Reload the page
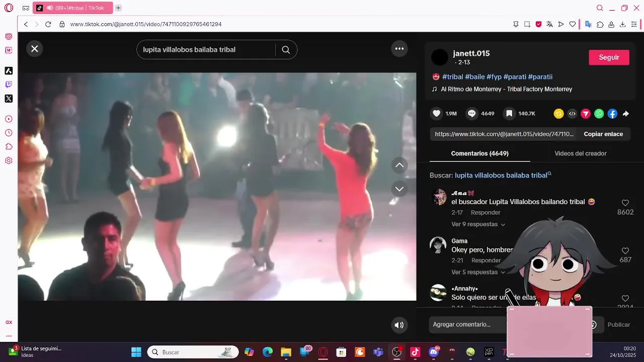Image resolution: width=644 pixels, height=362 pixels. tap(48, 24)
